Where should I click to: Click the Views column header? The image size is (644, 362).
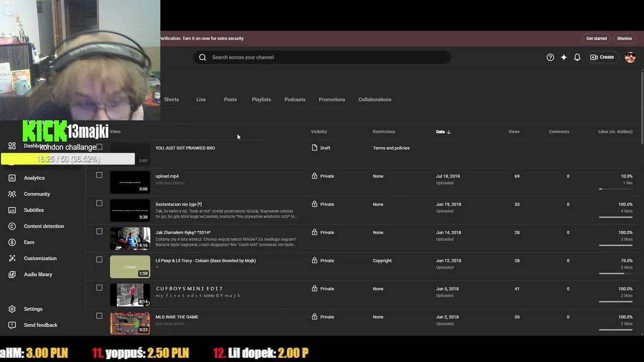pos(514,132)
